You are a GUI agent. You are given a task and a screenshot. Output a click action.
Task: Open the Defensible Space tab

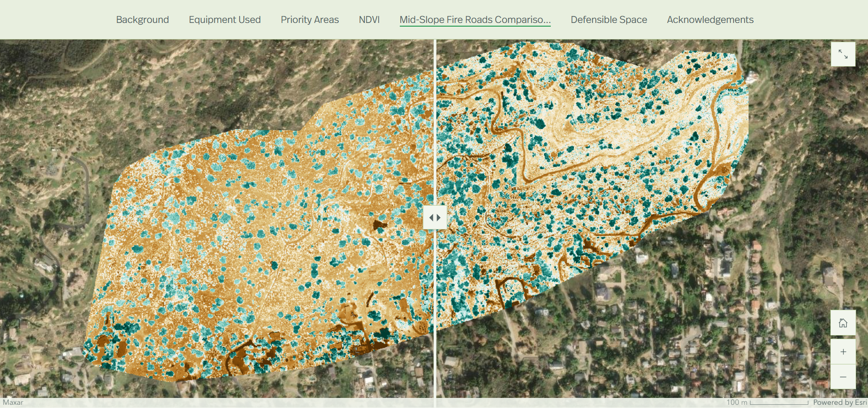[609, 20]
